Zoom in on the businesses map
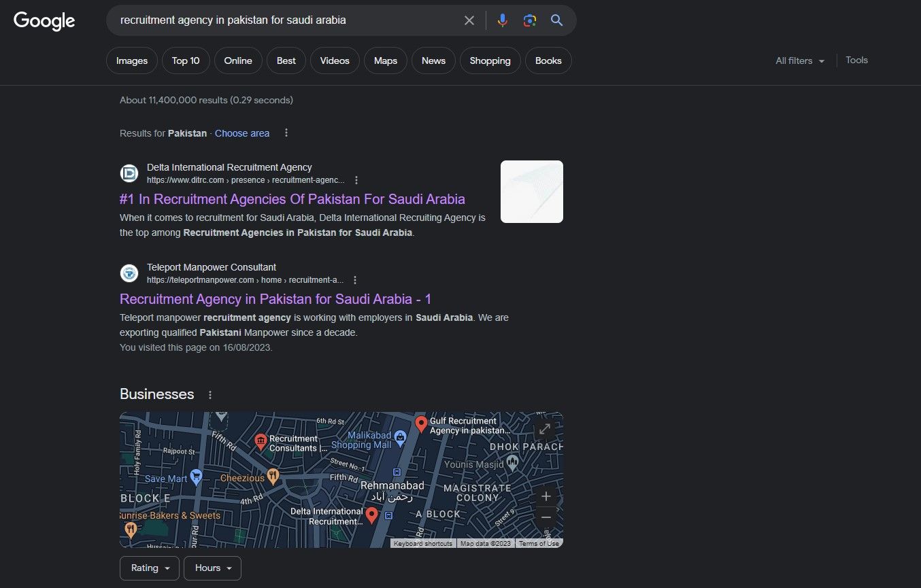Viewport: 921px width, 588px height. [x=546, y=496]
